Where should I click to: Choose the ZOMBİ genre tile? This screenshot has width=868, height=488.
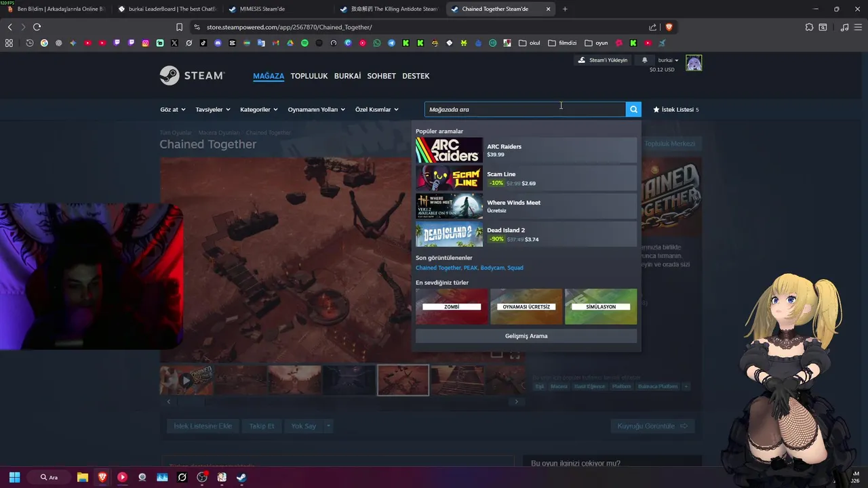point(452,306)
